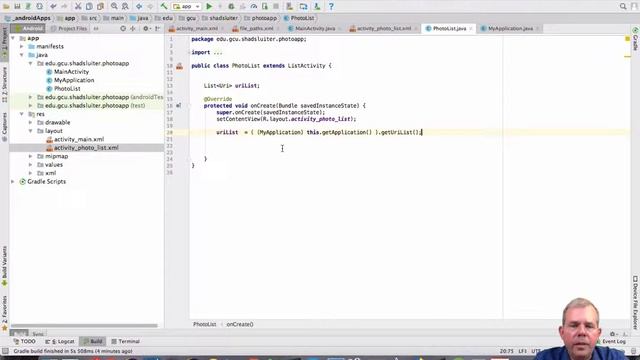The height and width of the screenshot is (360, 640).
Task: Click the Replace icon in toolbar
Action: pyautogui.click(x=125, y=7)
